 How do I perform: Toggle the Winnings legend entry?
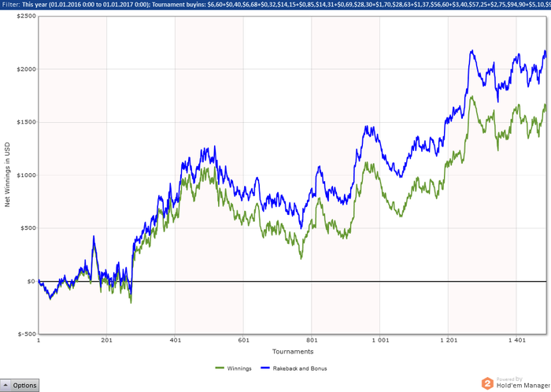[233, 368]
